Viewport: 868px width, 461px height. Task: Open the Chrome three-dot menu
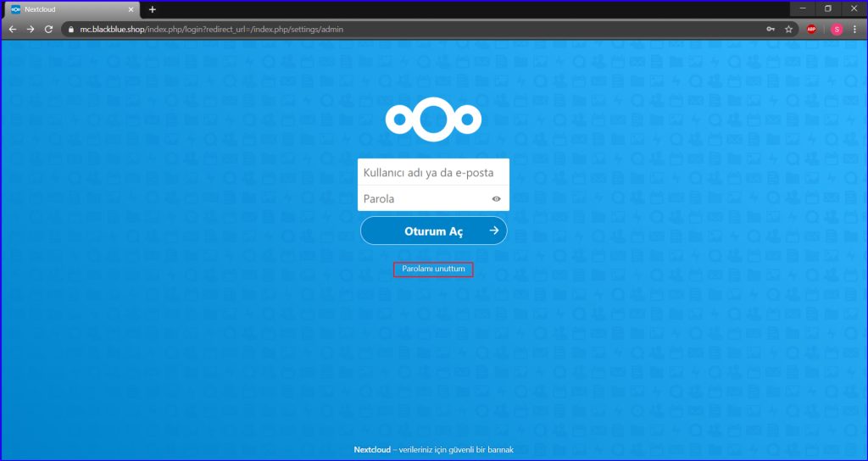click(855, 30)
